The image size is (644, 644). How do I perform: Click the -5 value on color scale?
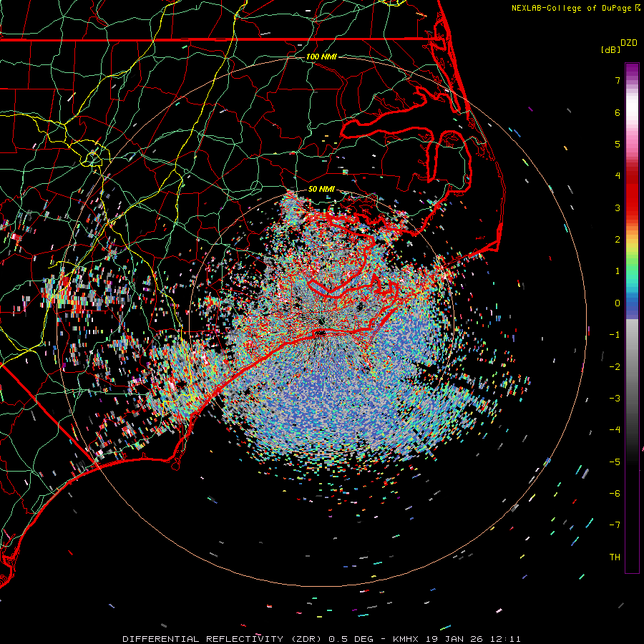coord(615,462)
